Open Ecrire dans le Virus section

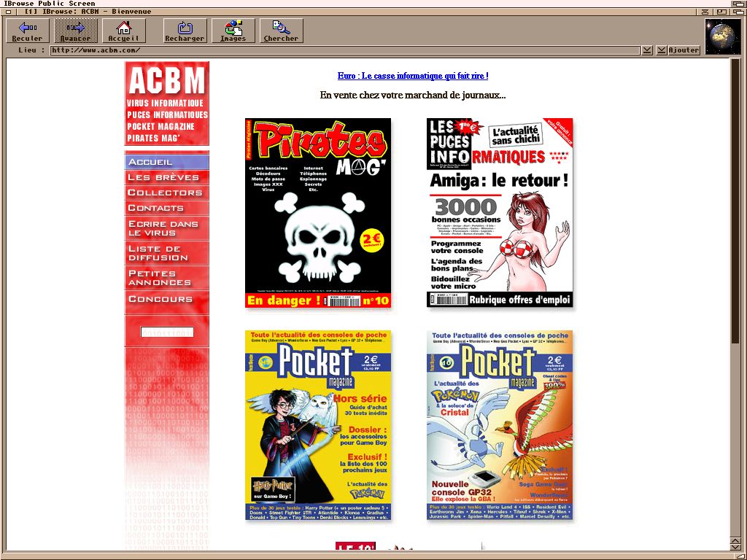tap(167, 228)
